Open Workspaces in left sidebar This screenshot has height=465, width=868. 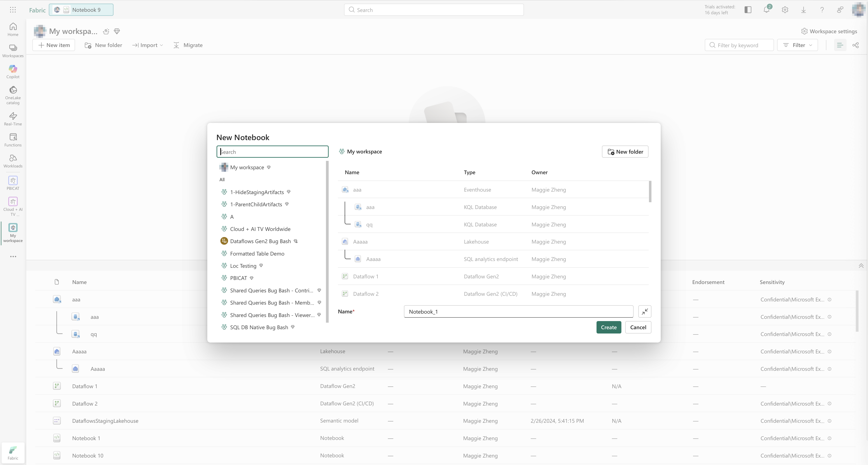pos(13,51)
